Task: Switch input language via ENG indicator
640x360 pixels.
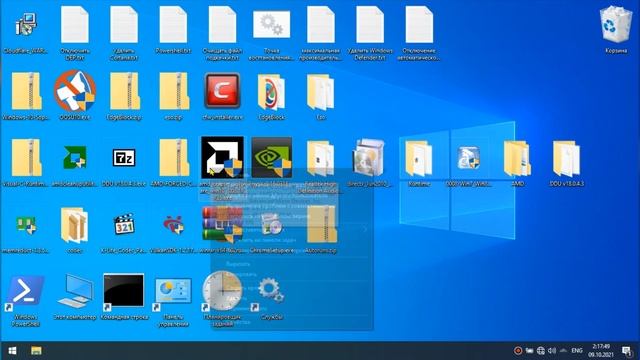Action: tap(577, 351)
